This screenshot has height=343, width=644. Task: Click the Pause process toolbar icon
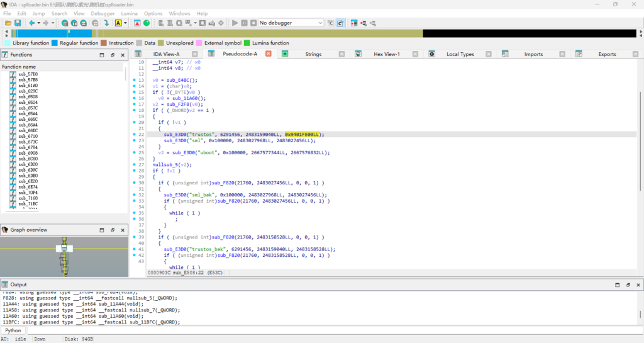coord(244,23)
